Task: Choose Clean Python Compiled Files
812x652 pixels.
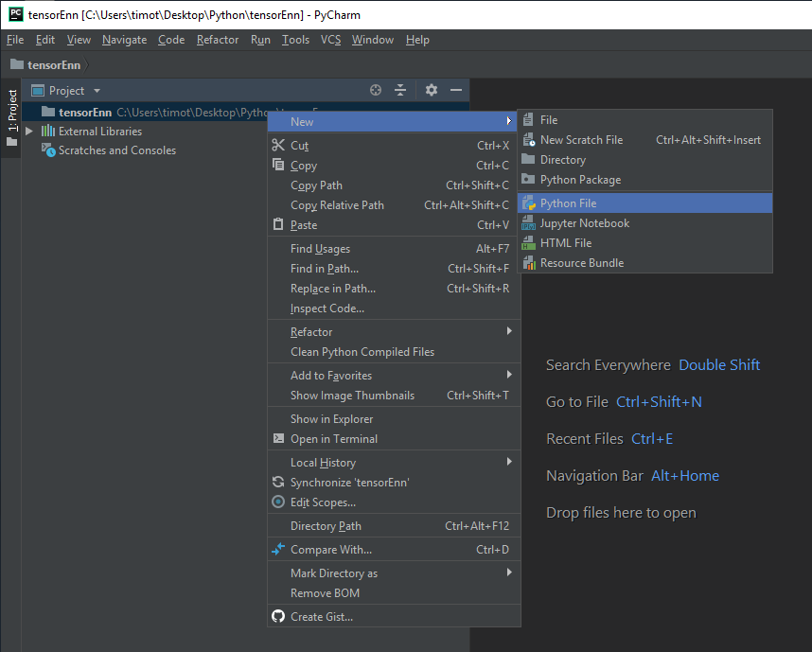Action: pyautogui.click(x=394, y=352)
